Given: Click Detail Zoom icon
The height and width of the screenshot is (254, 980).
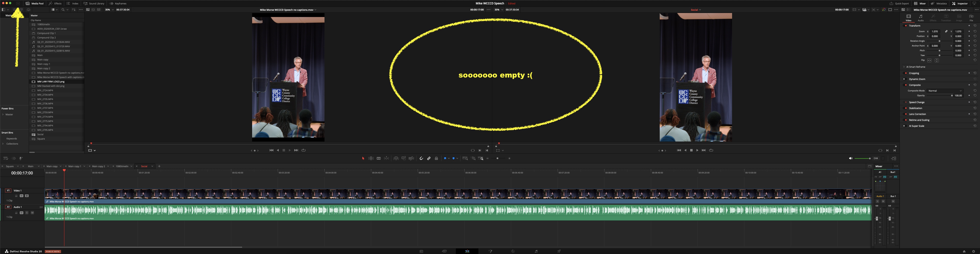Looking at the screenshot, I should click(473, 159).
